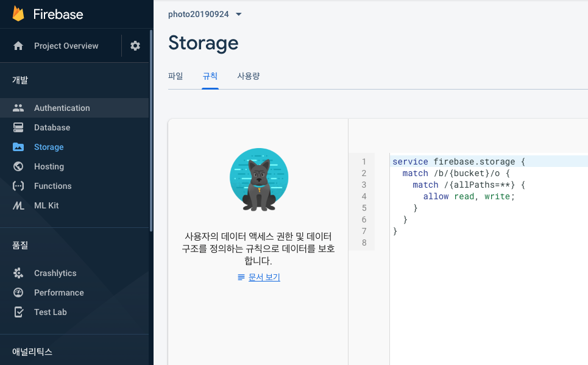This screenshot has height=365, width=588.
Task: Click the Firebase flame logo
Action: (18, 14)
